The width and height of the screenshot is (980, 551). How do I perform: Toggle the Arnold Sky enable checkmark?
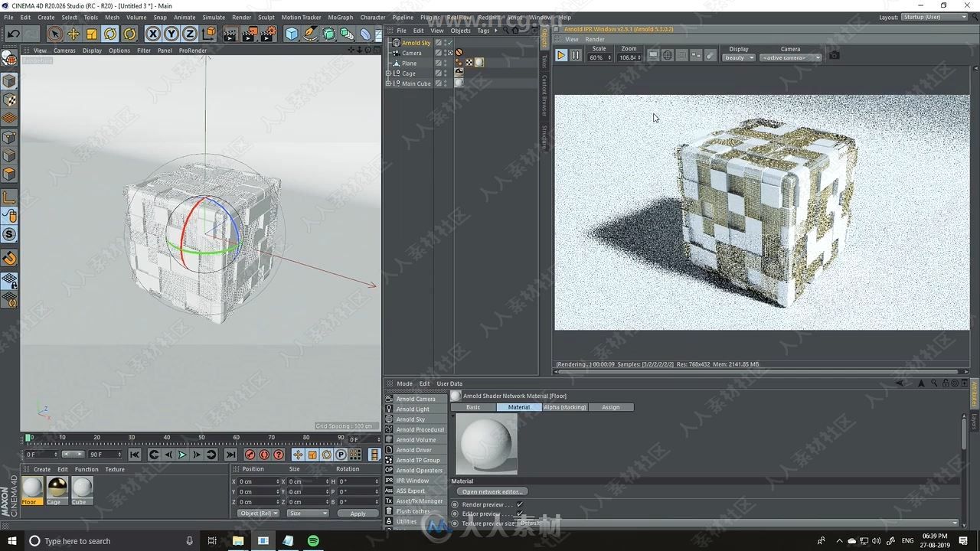click(x=450, y=43)
